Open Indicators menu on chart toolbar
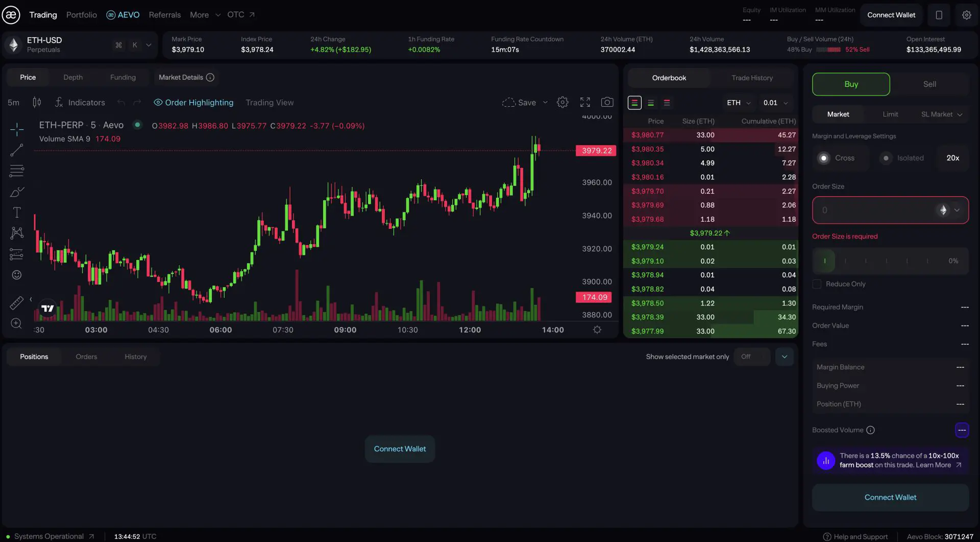 (x=80, y=103)
